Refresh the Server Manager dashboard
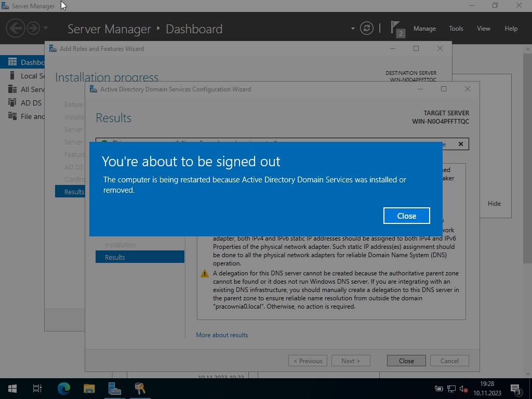 click(x=367, y=28)
